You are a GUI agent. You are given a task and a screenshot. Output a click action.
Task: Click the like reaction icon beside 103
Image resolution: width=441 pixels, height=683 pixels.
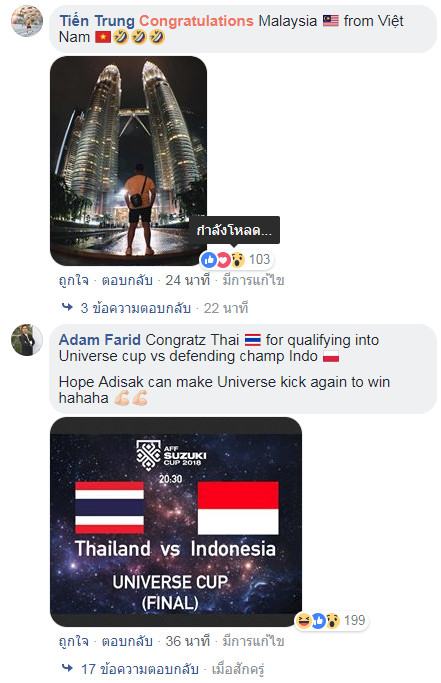208,260
